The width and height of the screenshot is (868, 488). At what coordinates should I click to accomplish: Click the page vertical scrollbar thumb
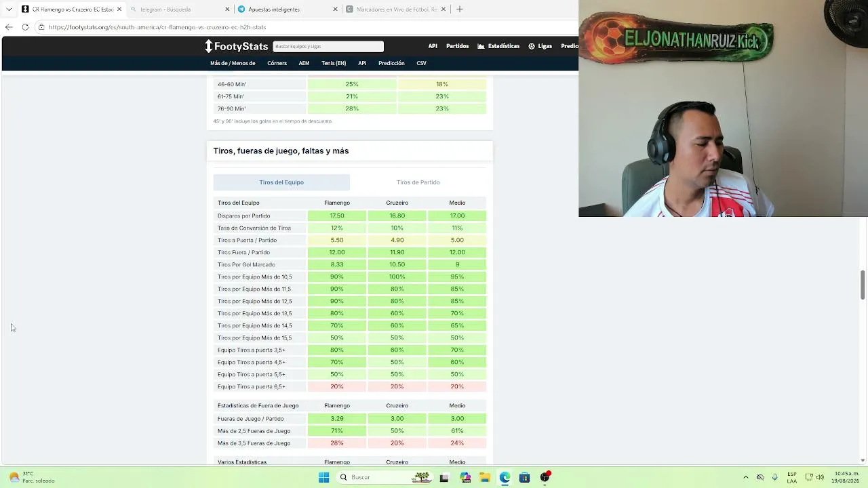[863, 285]
